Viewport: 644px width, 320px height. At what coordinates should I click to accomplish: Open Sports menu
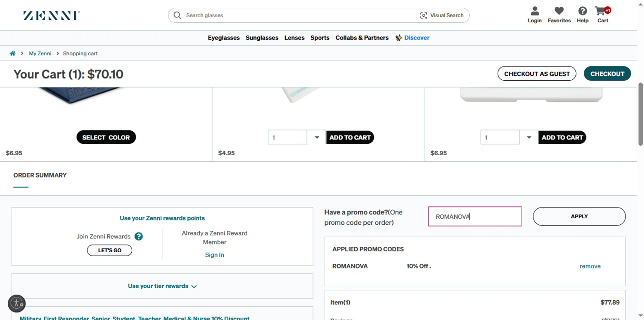pos(320,38)
